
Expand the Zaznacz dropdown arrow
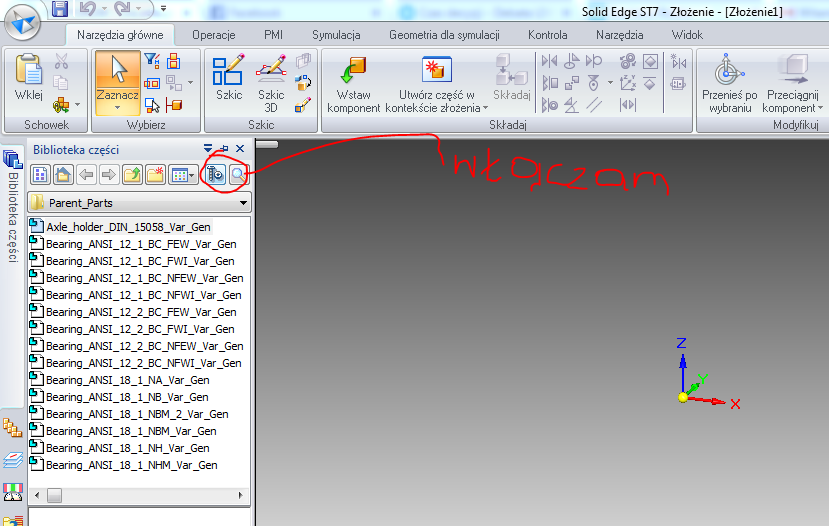click(117, 108)
